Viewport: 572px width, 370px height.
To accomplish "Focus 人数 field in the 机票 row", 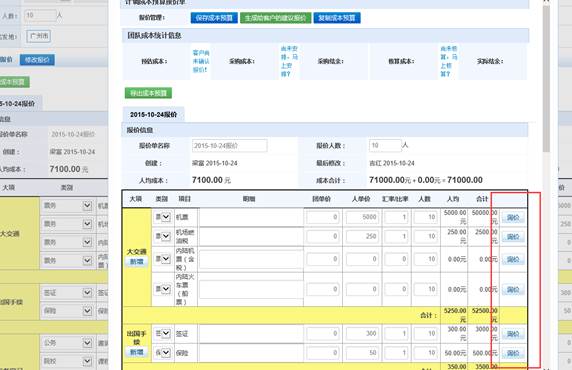I will pyautogui.click(x=426, y=217).
